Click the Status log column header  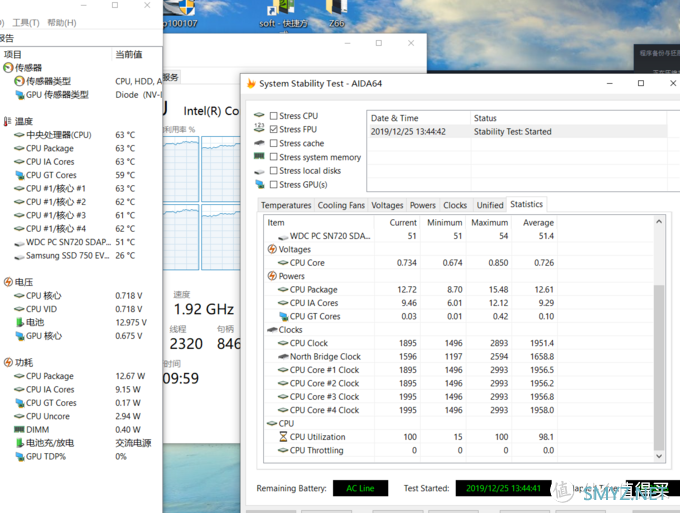coord(569,118)
